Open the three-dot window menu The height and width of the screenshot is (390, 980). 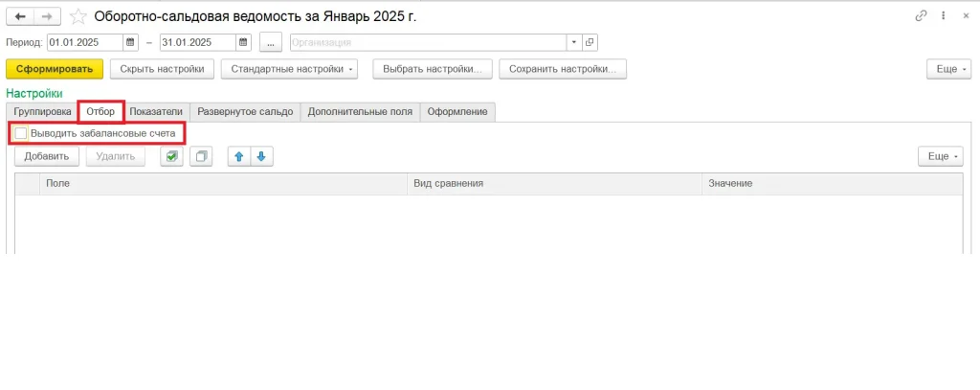943,17
